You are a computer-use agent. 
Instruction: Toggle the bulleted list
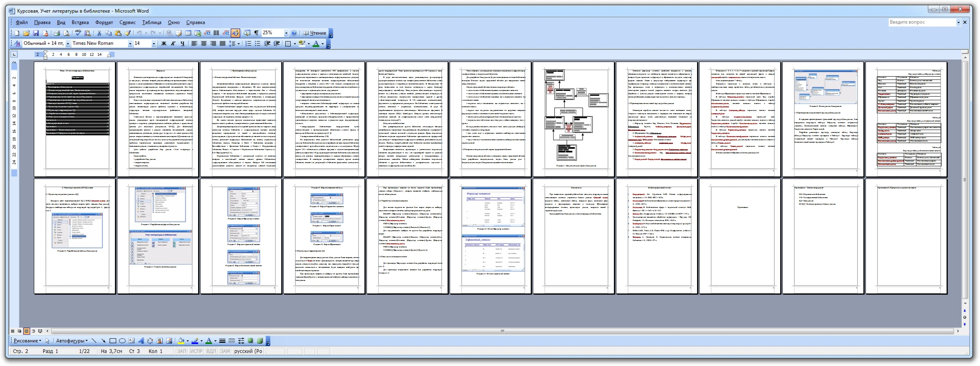pos(258,43)
